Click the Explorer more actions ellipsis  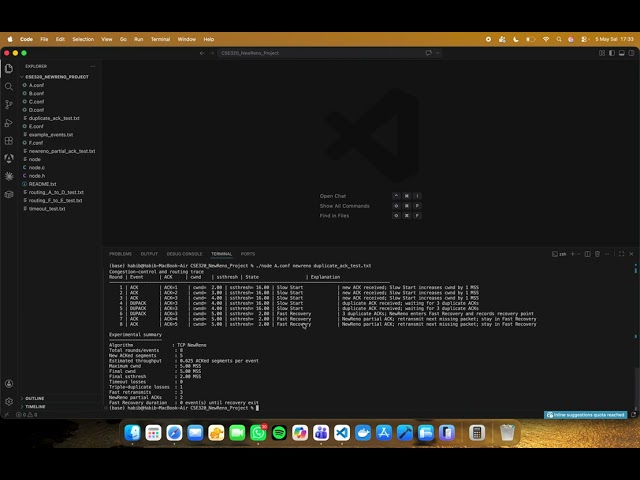pyautogui.click(x=93, y=66)
